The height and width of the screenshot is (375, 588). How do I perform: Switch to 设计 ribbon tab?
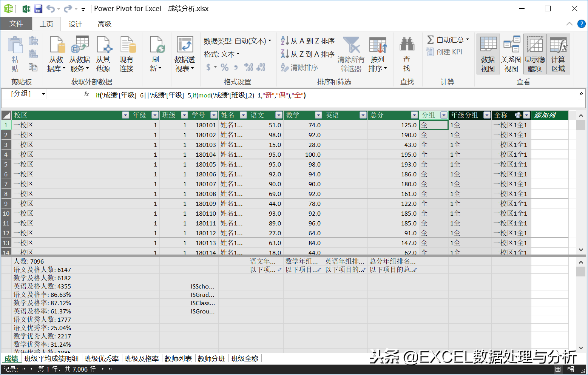[x=76, y=24]
